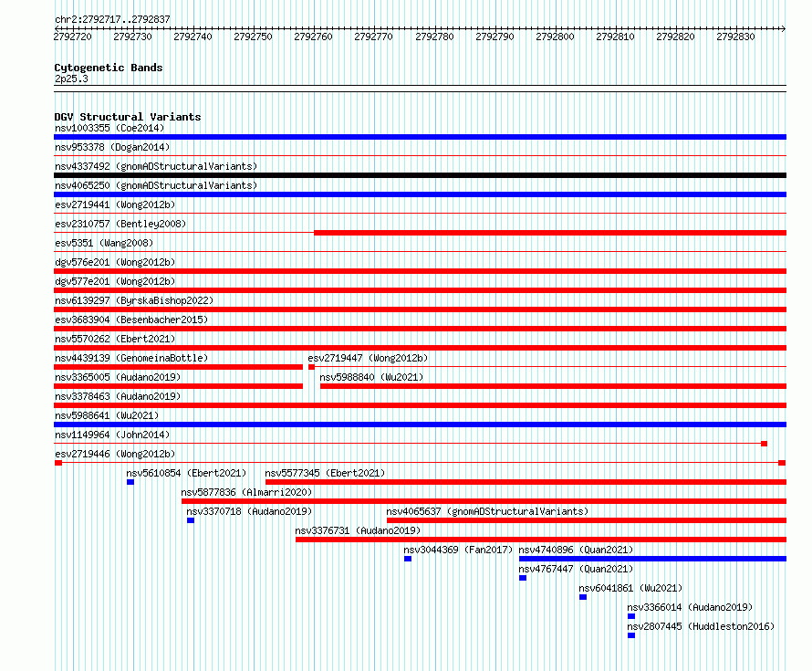Screen dimensions: 812x671
Task: Open nsv2807445 (Huddleston2016) label
Action: (x=701, y=626)
